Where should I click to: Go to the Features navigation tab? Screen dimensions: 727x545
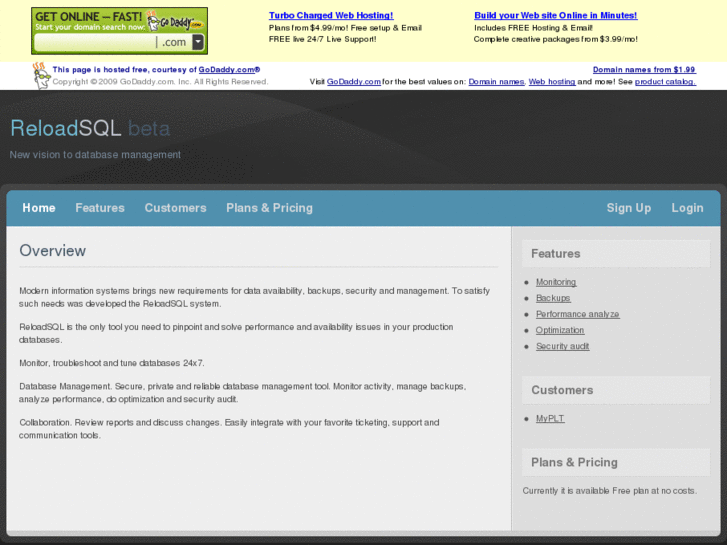100,208
